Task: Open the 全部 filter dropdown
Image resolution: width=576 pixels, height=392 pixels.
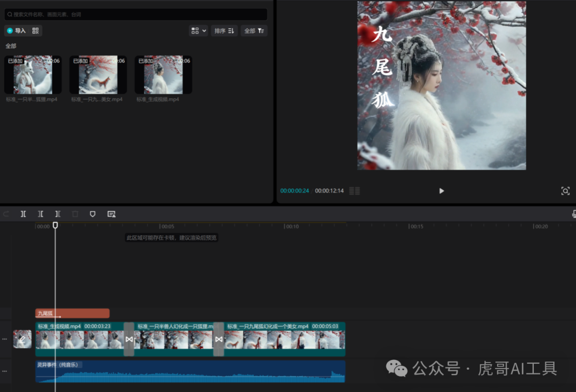Action: point(254,30)
